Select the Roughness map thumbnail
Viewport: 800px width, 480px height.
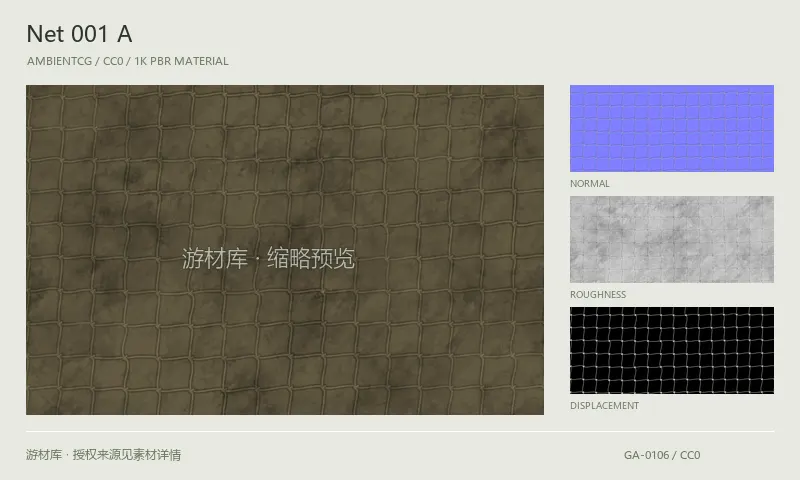671,239
